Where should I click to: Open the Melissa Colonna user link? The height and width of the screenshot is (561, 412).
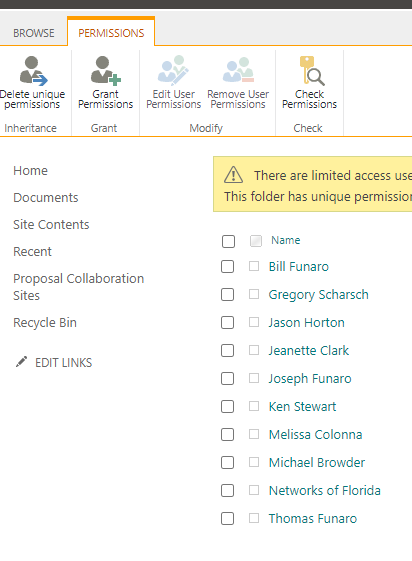click(315, 434)
